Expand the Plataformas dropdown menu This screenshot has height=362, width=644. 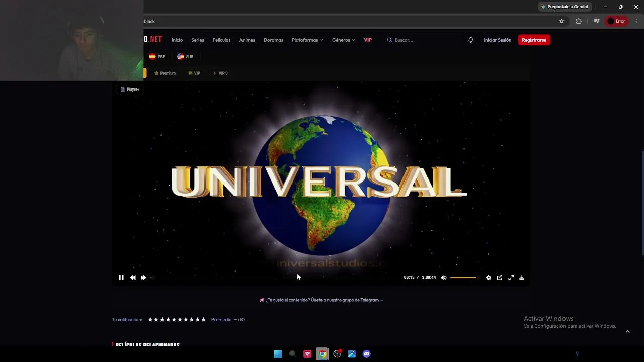tap(307, 40)
